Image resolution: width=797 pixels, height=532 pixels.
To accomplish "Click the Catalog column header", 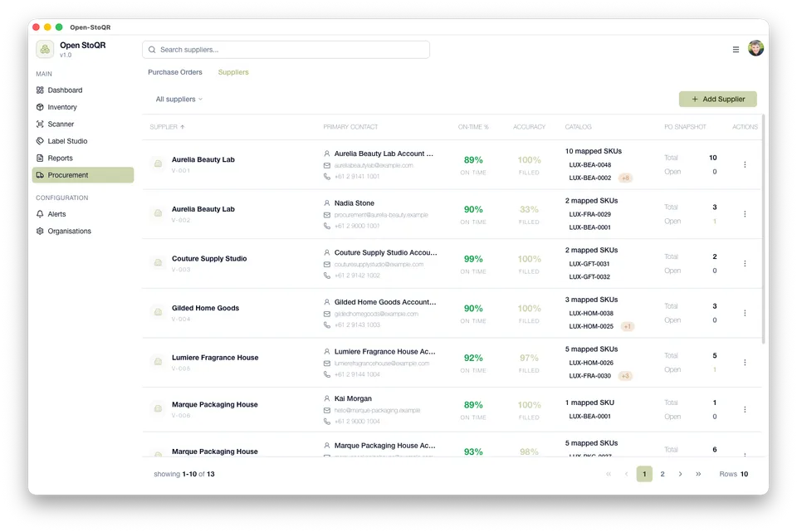I will point(578,127).
